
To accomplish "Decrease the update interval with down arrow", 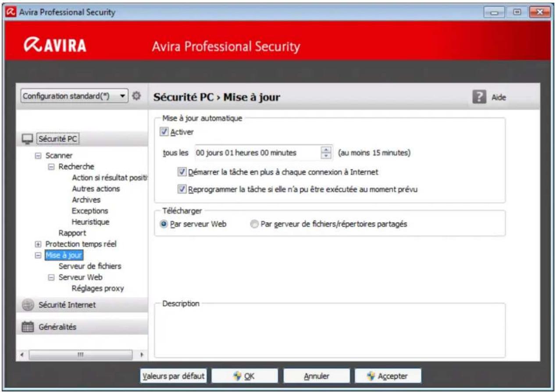I will pyautogui.click(x=326, y=156).
